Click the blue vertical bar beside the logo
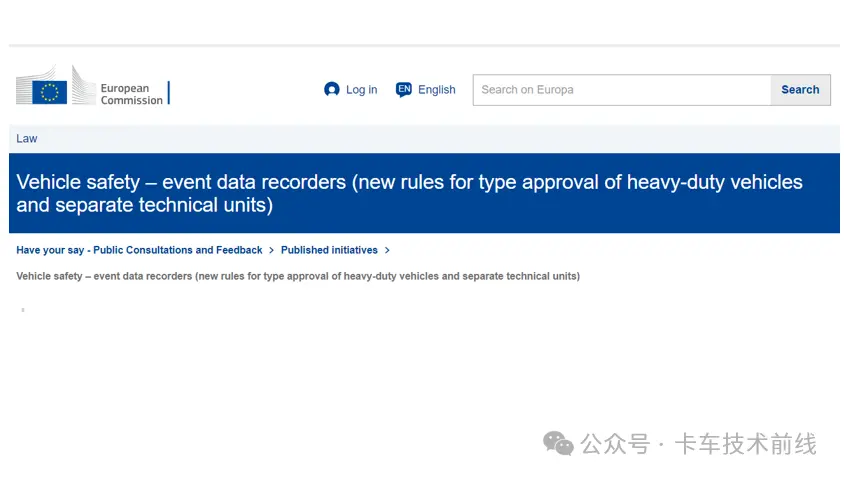844x478 pixels. 169,93
